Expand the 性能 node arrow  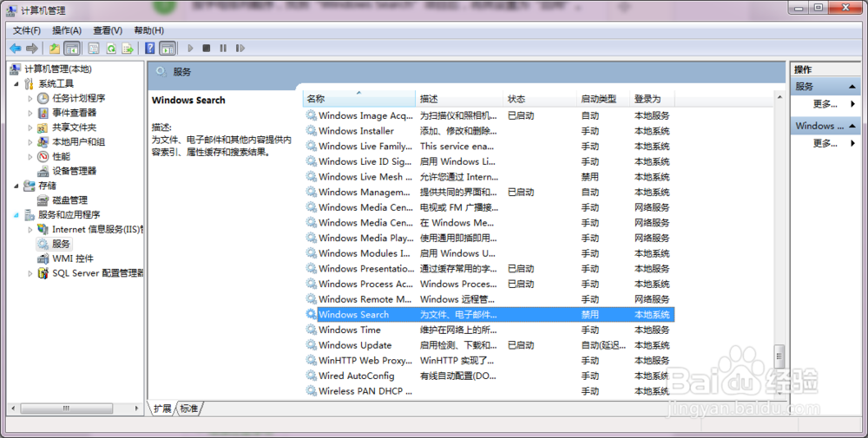(30, 156)
